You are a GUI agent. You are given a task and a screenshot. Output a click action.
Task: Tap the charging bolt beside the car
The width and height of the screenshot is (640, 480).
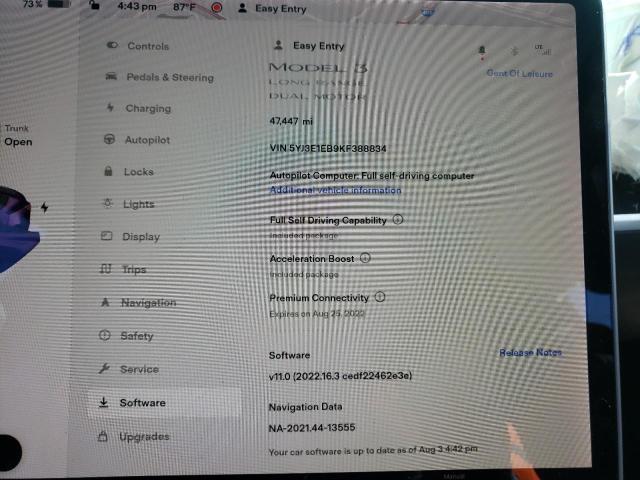pyautogui.click(x=44, y=207)
